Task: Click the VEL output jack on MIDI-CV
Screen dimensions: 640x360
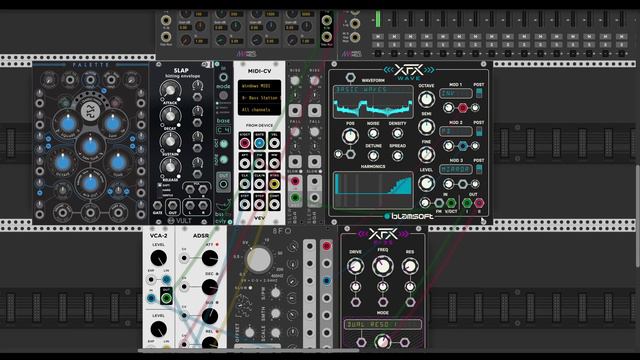Action: pos(274,143)
